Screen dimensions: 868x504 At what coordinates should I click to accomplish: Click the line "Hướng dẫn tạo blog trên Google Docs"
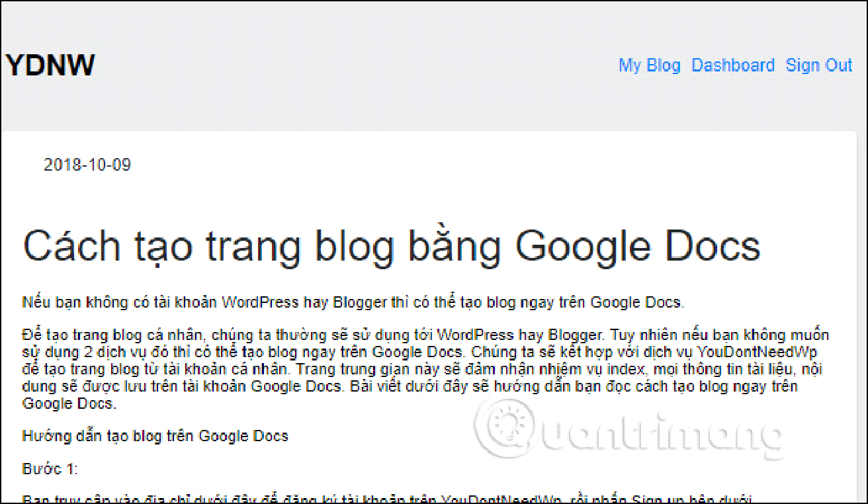[x=155, y=436]
